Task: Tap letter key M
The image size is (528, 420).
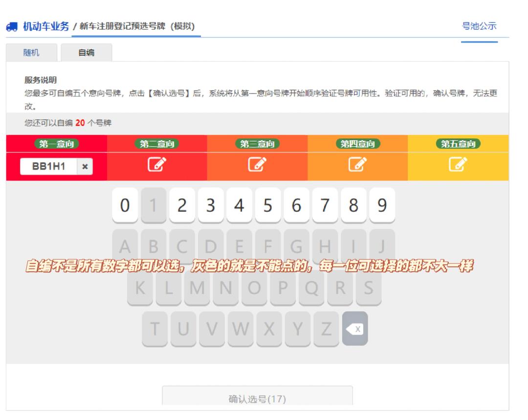Action: [198, 287]
